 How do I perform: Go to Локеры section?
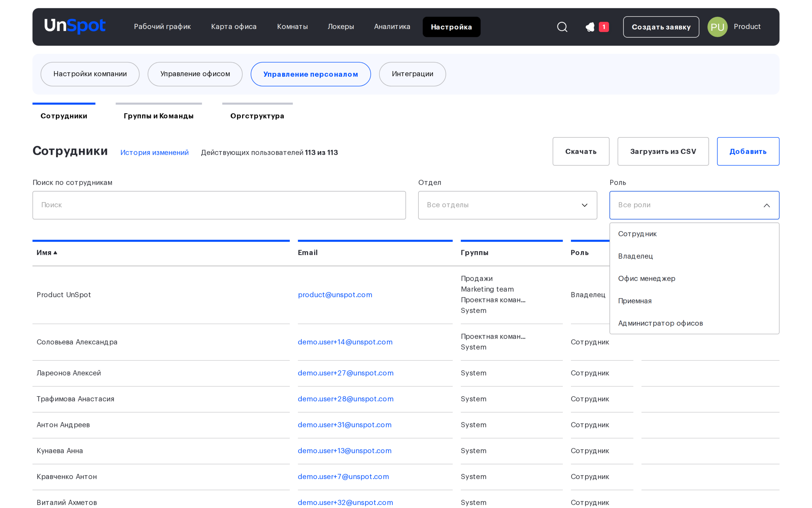pos(341,27)
